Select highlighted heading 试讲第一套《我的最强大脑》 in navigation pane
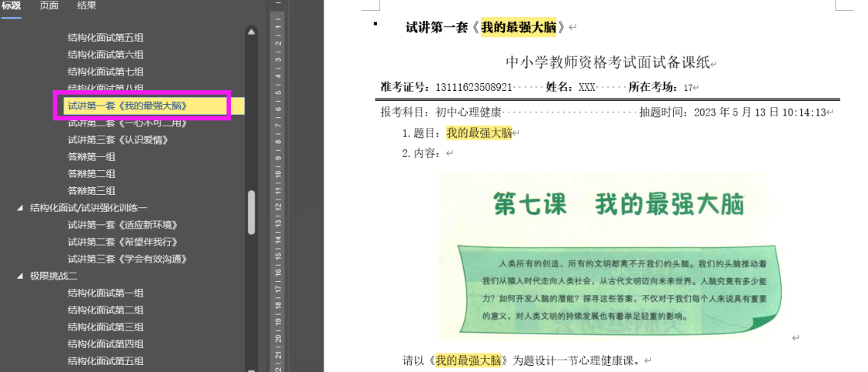The height and width of the screenshot is (372, 868). coord(127,106)
